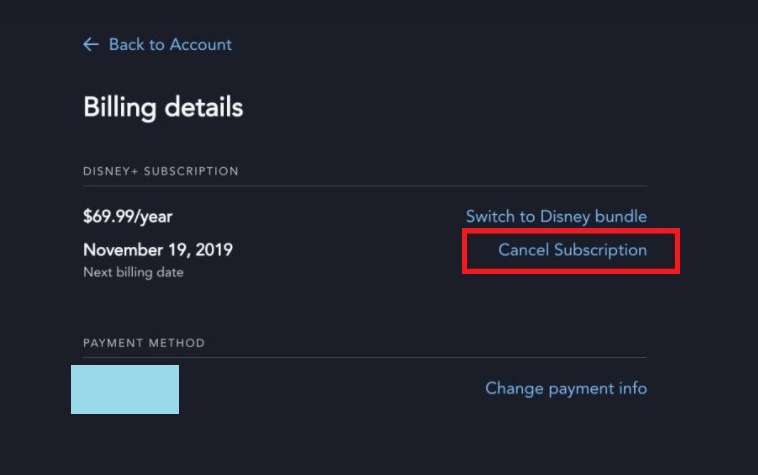This screenshot has height=475, width=758.
Task: Go back via 'Back to Account' text
Action: [x=170, y=44]
